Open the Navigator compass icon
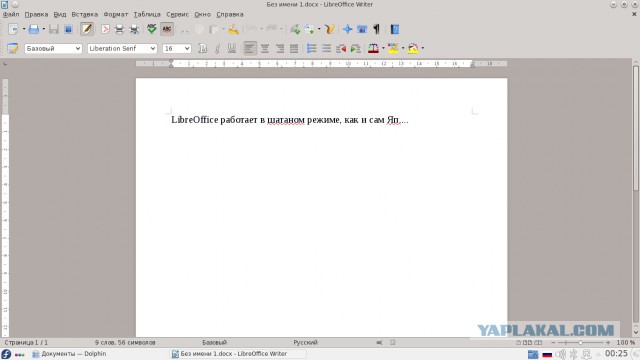640x360 pixels. tap(347, 29)
